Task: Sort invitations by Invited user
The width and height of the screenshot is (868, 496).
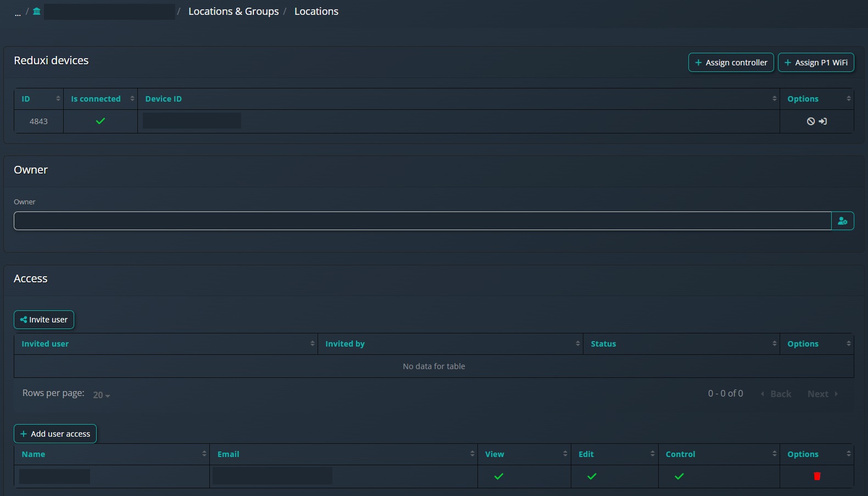Action: coord(166,344)
